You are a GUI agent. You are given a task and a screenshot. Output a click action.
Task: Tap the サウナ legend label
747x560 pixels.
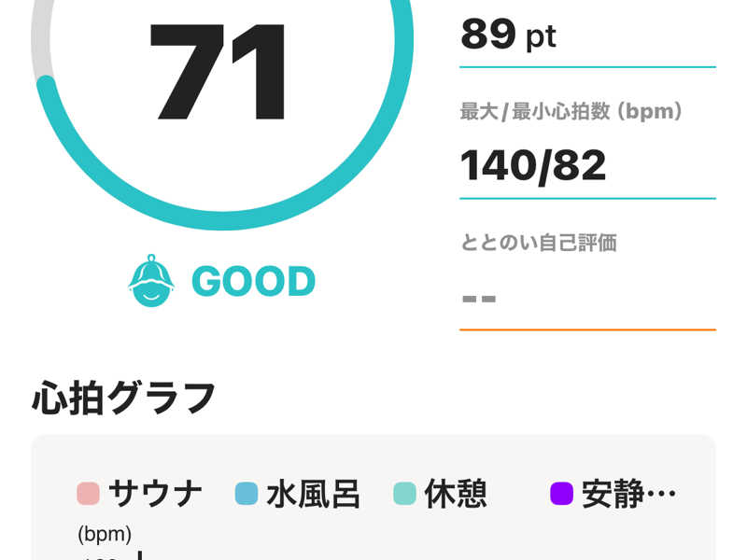(x=155, y=494)
